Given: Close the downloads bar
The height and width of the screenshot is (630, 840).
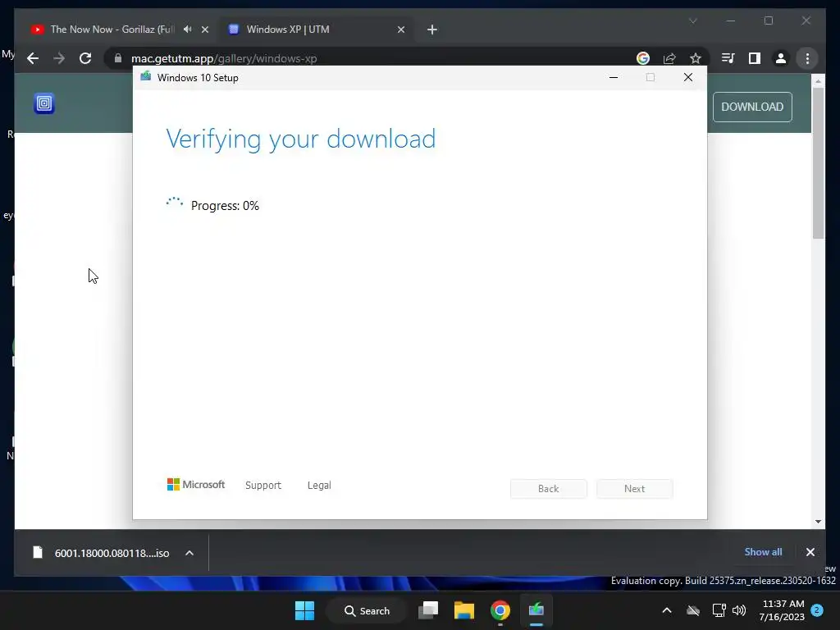Looking at the screenshot, I should coord(810,552).
